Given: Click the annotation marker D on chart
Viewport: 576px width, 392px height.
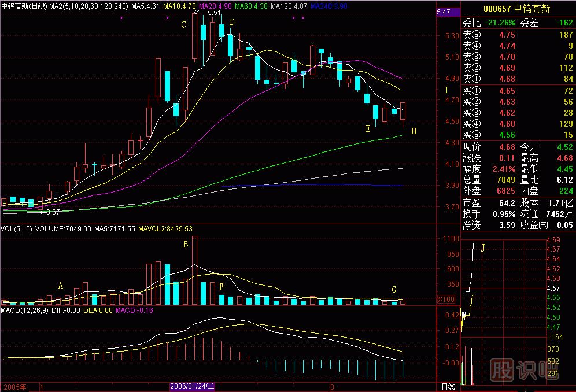Looking at the screenshot, I should coord(232,22).
